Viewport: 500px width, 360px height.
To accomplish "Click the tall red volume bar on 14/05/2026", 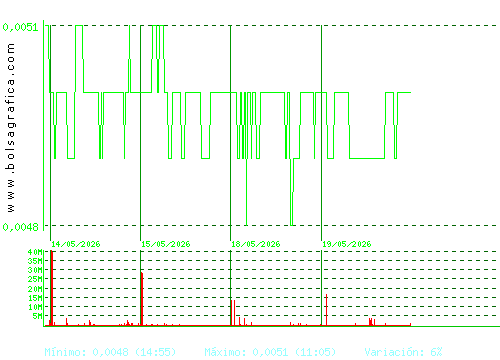I will (x=52, y=288).
